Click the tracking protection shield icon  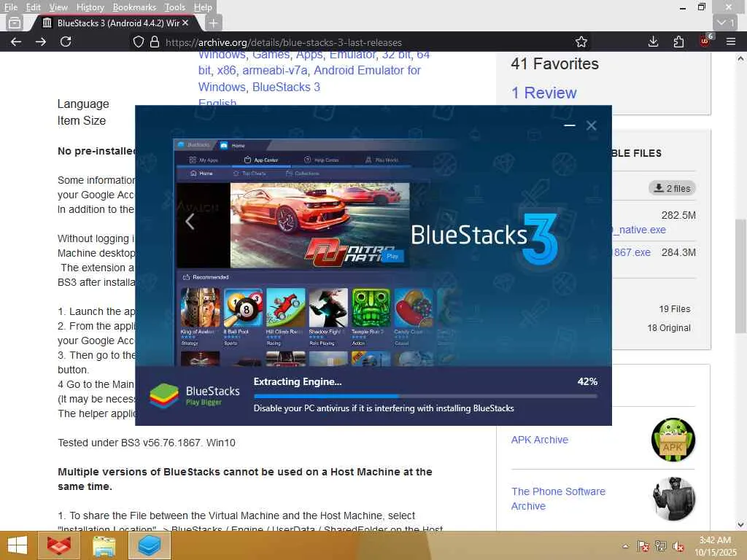(138, 42)
